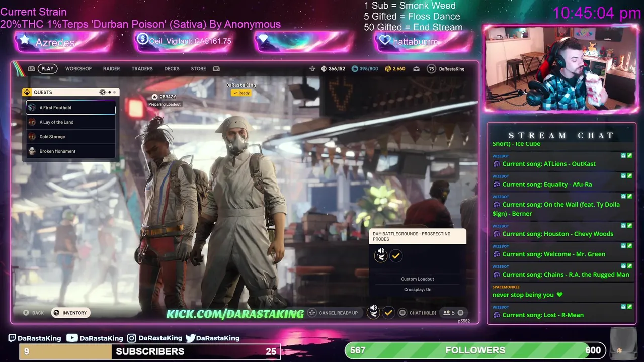This screenshot has width=644, height=362.
Task: Click the coin icon beside 366,152
Action: 324,69
